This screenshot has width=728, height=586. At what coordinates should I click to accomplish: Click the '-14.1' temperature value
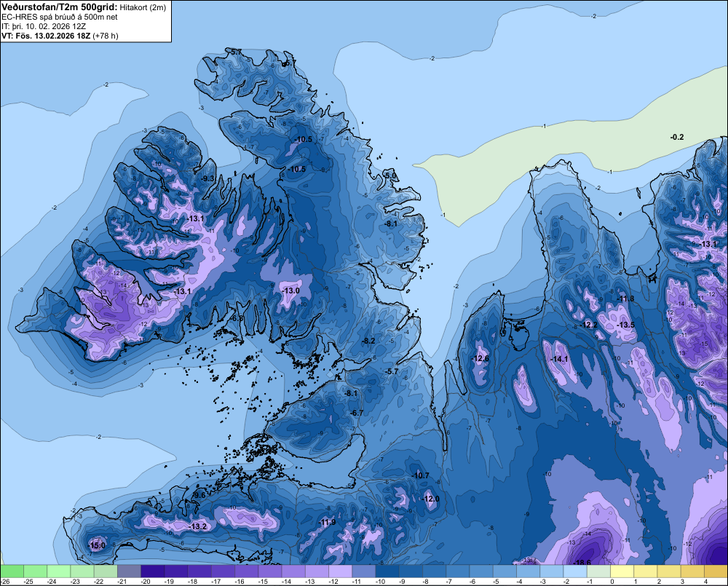pos(559,359)
